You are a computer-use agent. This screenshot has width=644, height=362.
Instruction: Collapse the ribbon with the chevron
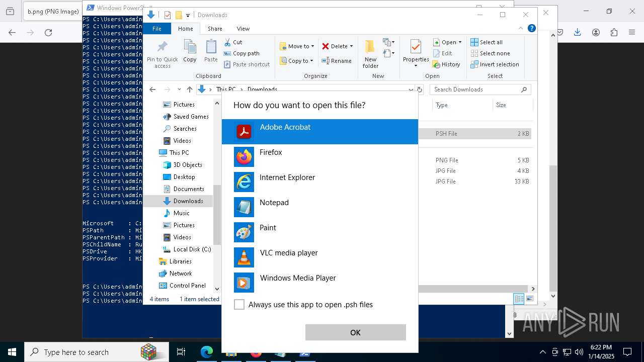[x=521, y=28]
